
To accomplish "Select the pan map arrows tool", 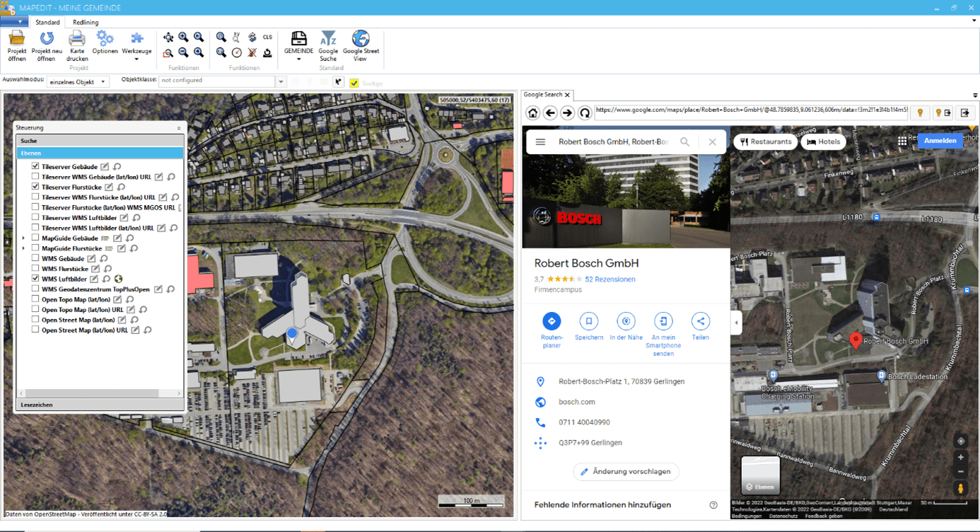I will pos(168,37).
